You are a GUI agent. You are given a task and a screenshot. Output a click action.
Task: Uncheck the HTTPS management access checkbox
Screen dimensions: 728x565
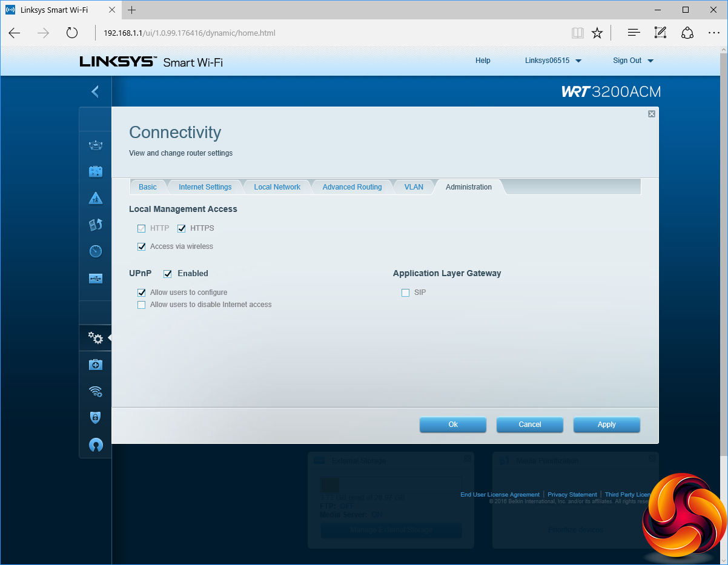(181, 228)
